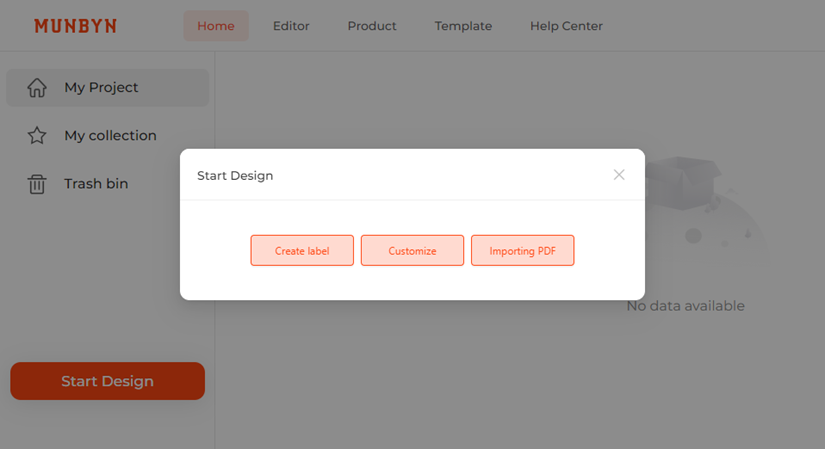825x449 pixels.
Task: Visit the Help Center tab
Action: 566,26
